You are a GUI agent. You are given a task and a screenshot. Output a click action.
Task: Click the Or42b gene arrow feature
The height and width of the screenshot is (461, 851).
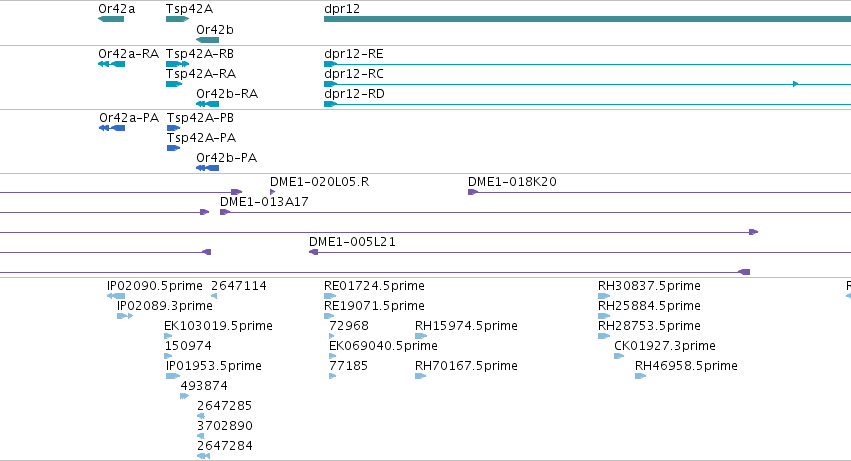[207, 40]
